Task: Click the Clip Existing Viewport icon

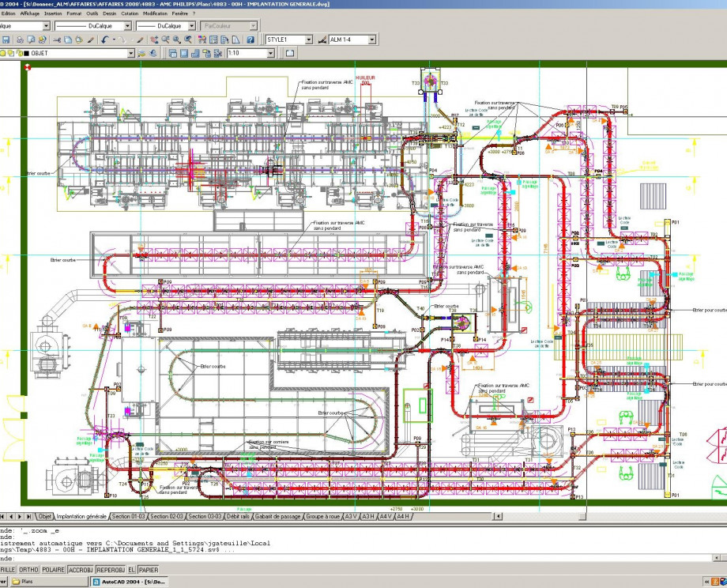Action: [217, 53]
